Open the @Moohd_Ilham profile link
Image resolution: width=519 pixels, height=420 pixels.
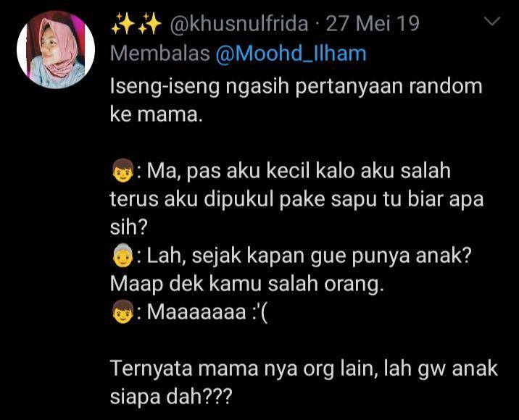[x=291, y=54]
